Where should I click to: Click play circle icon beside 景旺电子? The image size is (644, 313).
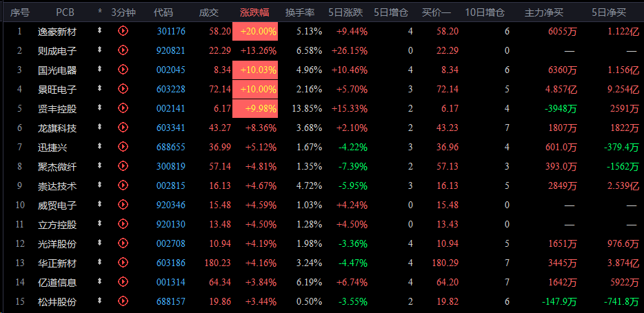(123, 89)
